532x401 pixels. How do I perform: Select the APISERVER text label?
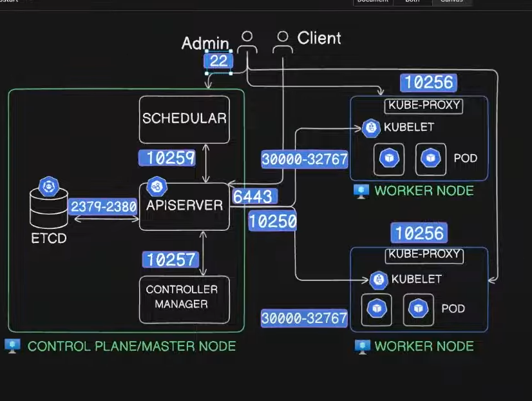click(185, 205)
